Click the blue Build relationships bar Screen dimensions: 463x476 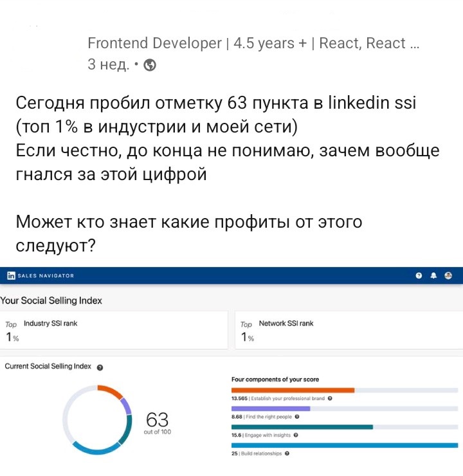[344, 445]
